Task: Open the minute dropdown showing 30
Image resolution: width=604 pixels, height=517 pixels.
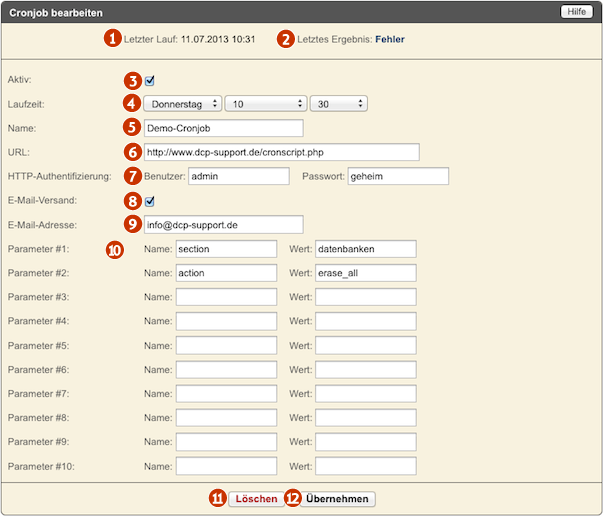Action: click(x=339, y=104)
